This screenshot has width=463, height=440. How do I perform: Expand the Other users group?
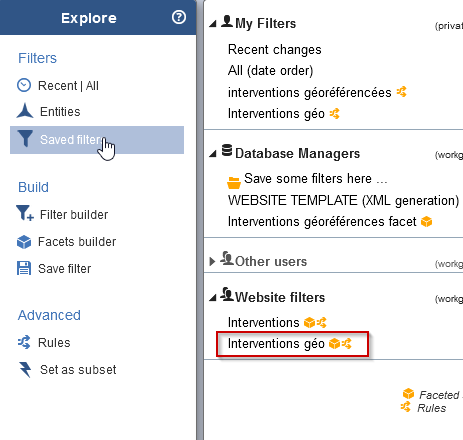(212, 261)
